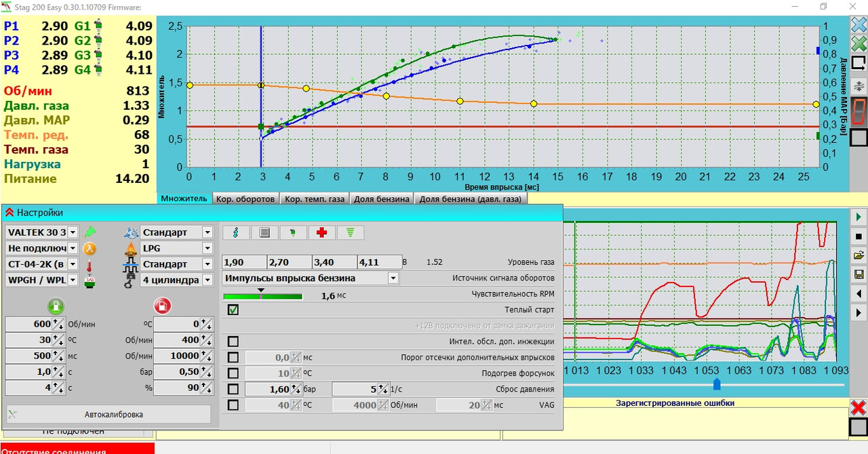Click the gas level sensor icon beside WPGH
Viewport: 868px width, 454px height.
tap(90, 280)
